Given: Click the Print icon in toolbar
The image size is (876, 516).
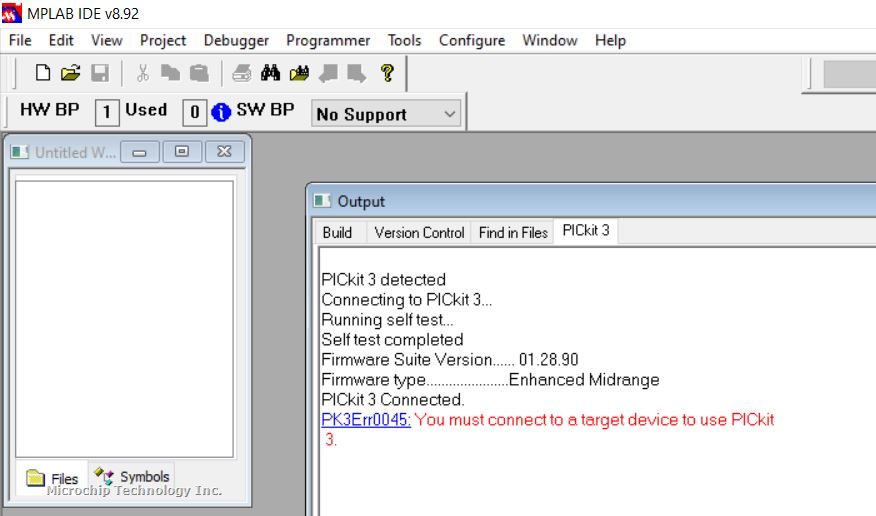Looking at the screenshot, I should click(x=241, y=72).
